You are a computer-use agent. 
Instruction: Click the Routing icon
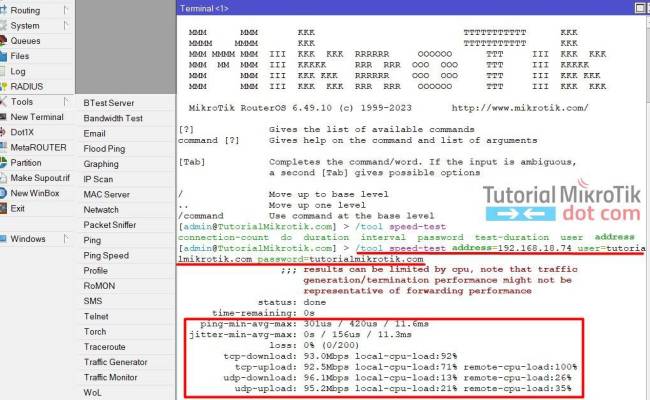point(3,10)
